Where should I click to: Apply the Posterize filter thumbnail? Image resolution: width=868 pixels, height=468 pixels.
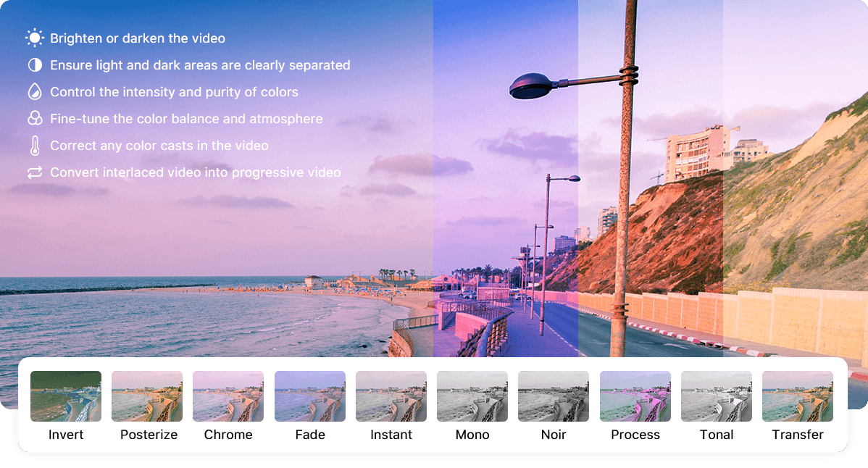pyautogui.click(x=147, y=396)
